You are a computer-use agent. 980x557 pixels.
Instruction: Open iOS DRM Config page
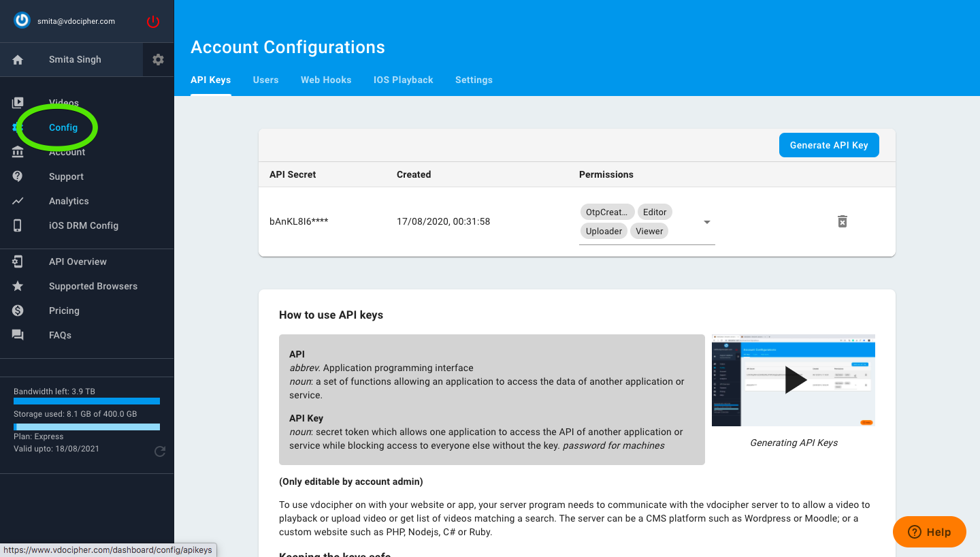coord(84,225)
